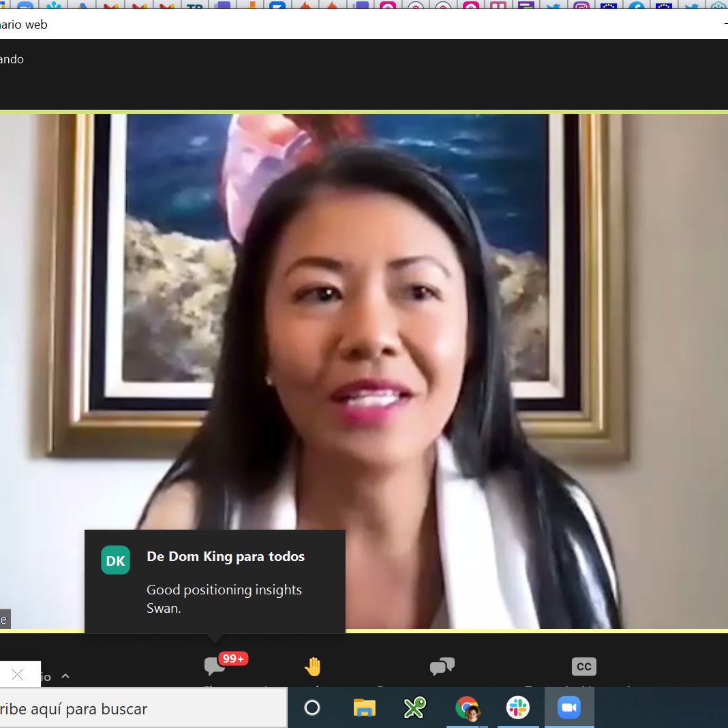
Task: Open the Q&A speech bubbles icon
Action: 442,666
